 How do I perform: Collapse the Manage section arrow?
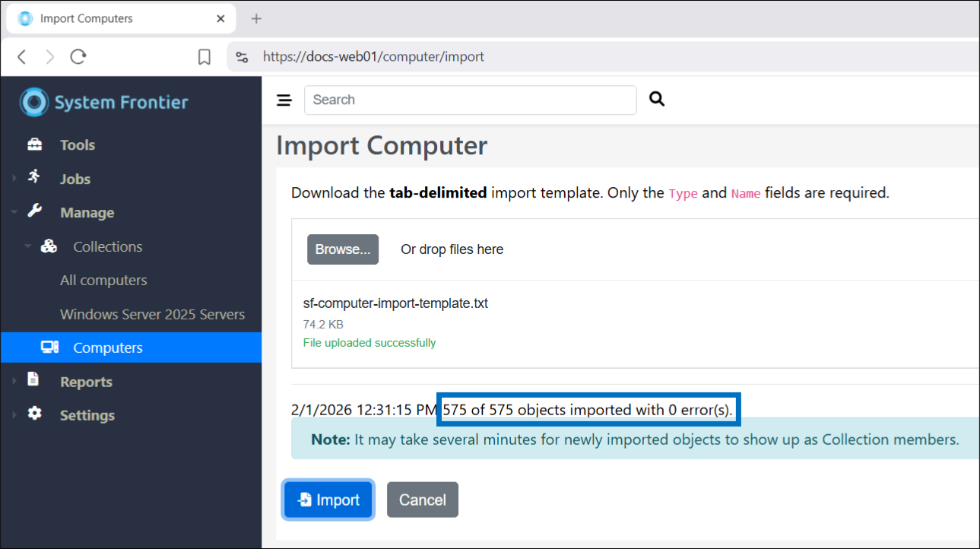pyautogui.click(x=14, y=213)
